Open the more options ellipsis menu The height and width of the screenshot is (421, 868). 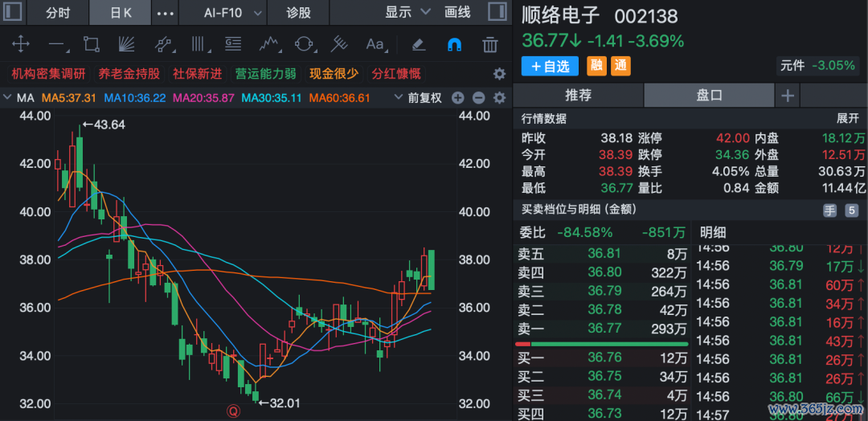(166, 13)
